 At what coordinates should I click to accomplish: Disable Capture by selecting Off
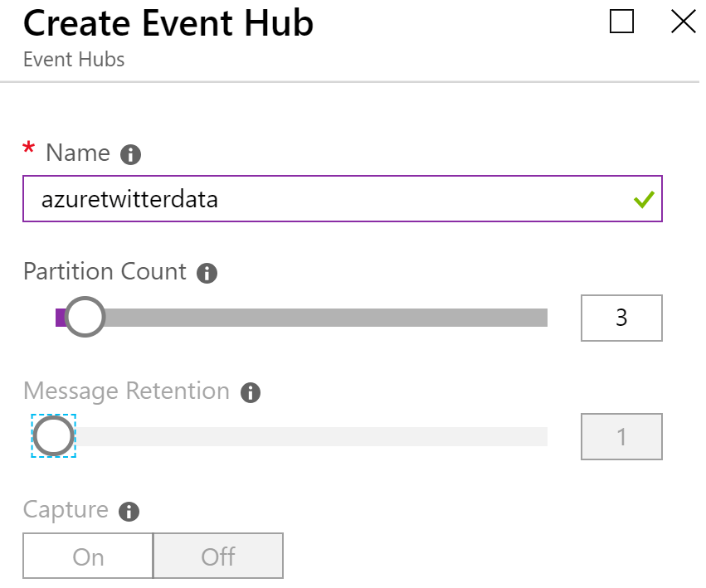click(x=217, y=556)
